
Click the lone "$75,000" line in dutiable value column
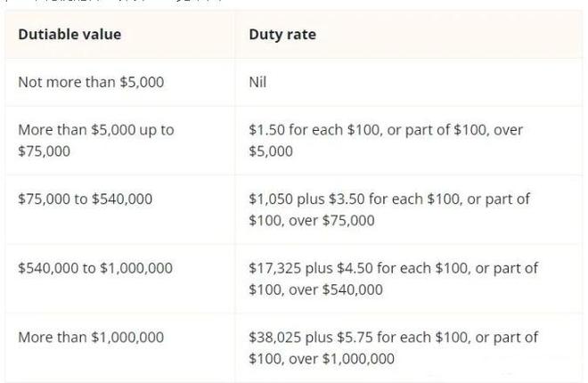(43, 151)
